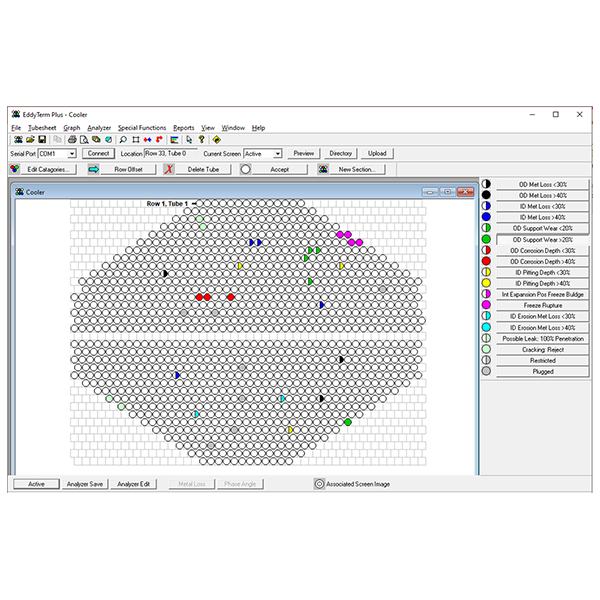
Task: Select the Active button at bottom
Action: [36, 484]
